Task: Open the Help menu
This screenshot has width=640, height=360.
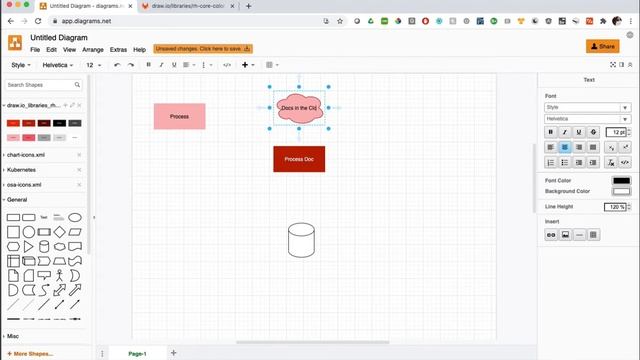Action: [140, 49]
